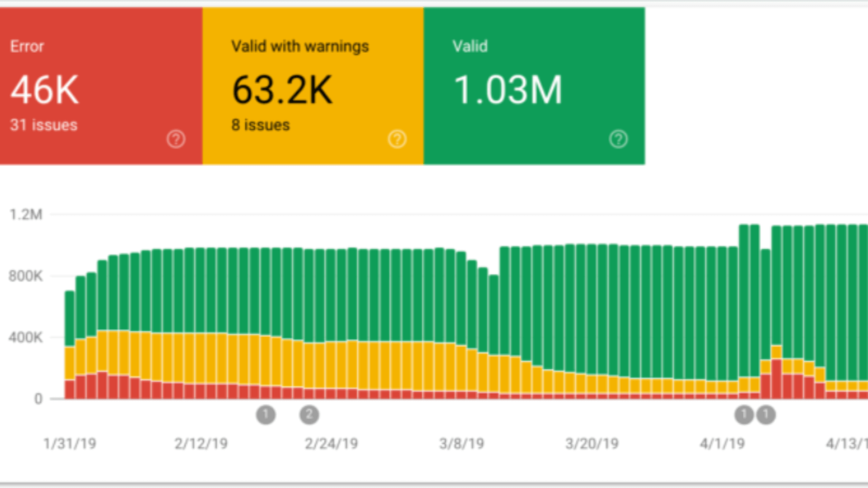
Task: Click the question mark inside the green panel
Action: click(619, 139)
